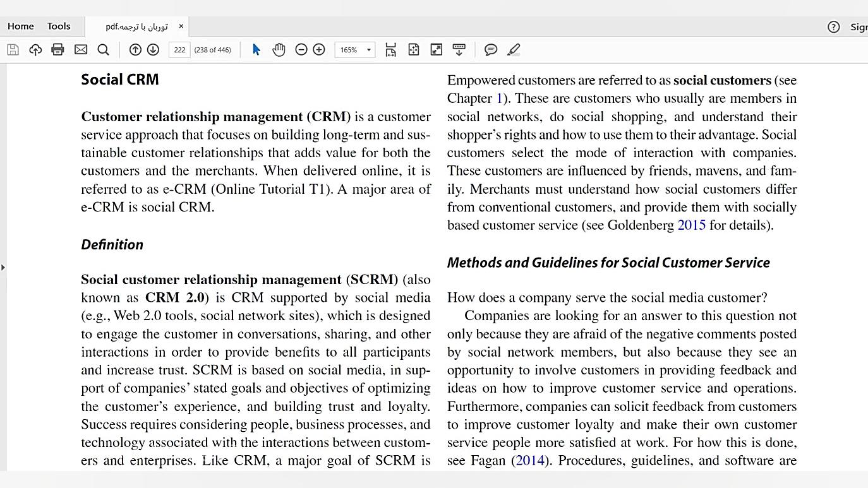This screenshot has width=868, height=488.
Task: Upload file to cloud icon
Action: pos(35,49)
